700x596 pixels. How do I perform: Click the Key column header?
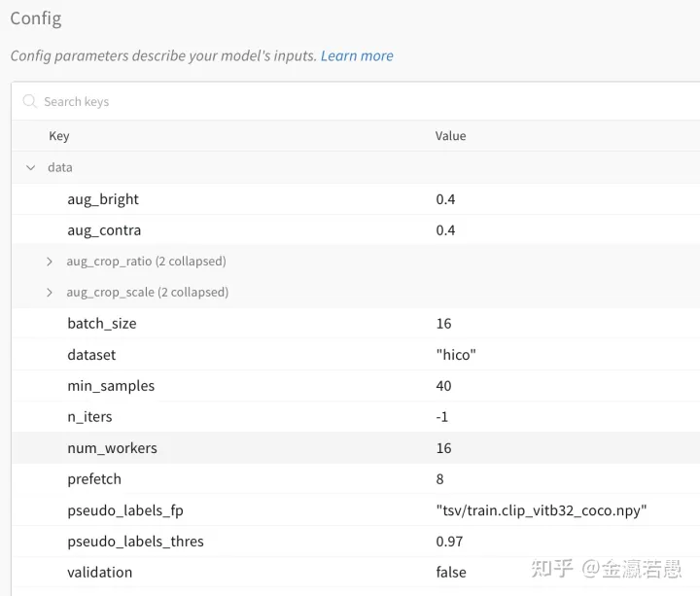(59, 136)
